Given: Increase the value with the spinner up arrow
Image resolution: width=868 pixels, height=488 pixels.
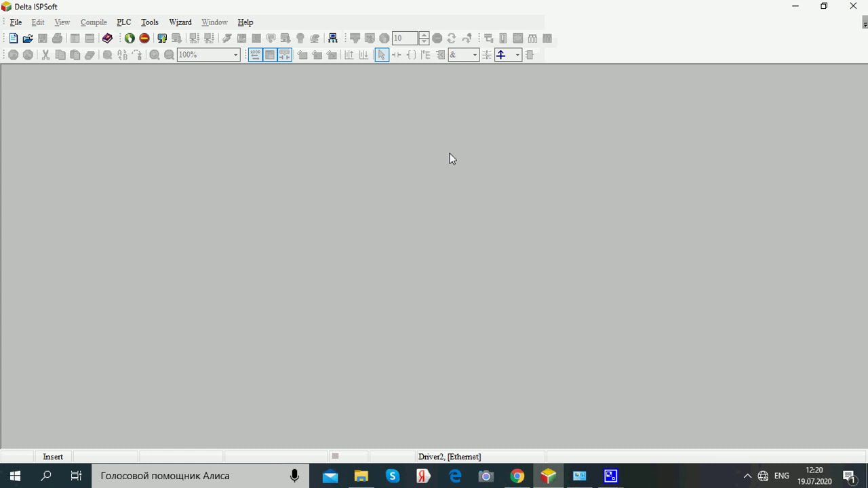Looking at the screenshot, I should [x=424, y=35].
